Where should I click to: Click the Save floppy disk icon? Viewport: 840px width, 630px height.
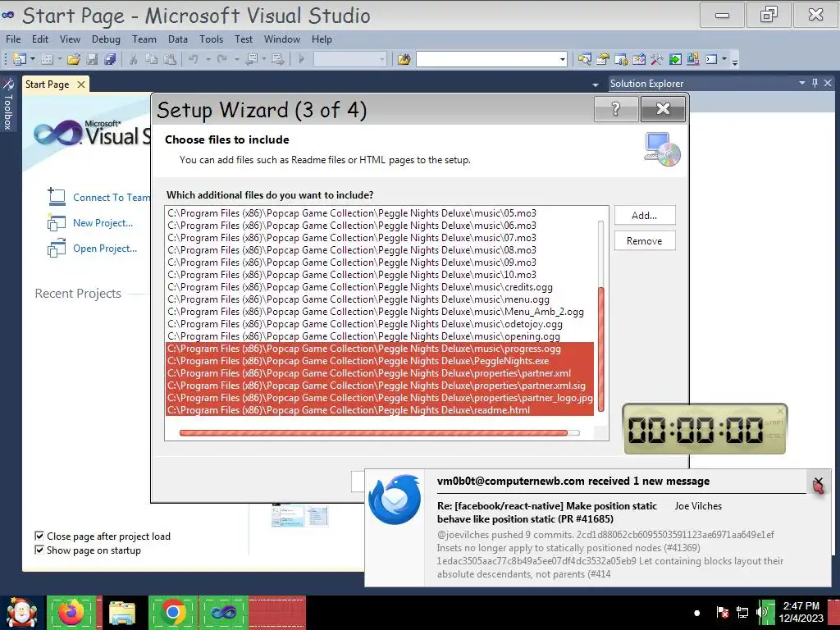92,59
